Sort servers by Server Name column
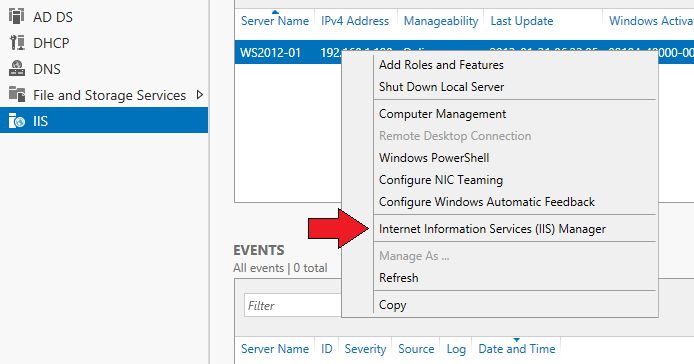694x364 pixels. tap(274, 21)
